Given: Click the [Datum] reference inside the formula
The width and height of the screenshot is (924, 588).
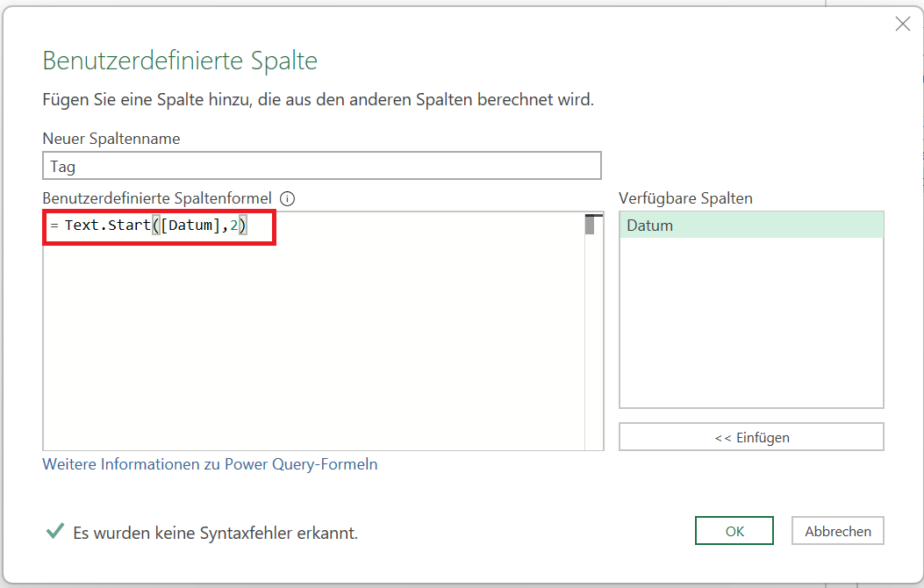Looking at the screenshot, I should (x=189, y=226).
